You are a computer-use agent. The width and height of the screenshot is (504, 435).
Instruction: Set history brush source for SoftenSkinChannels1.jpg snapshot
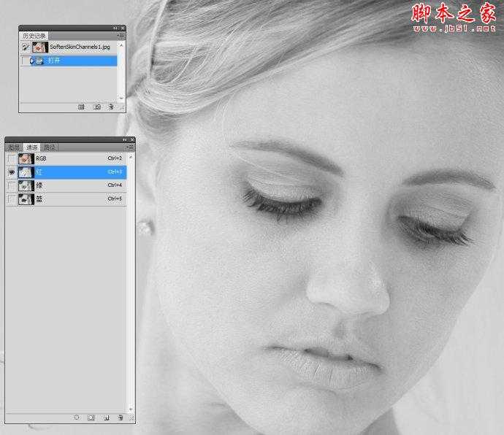coord(26,47)
